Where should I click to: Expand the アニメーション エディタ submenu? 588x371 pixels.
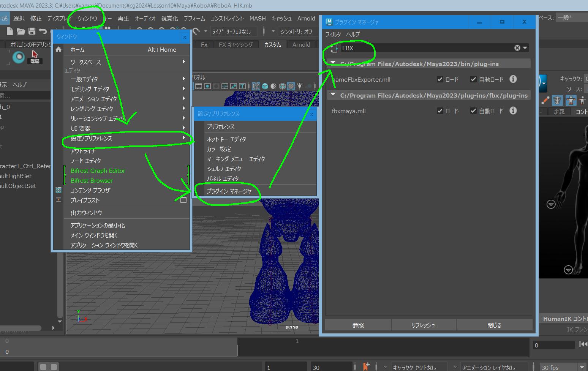[x=184, y=98]
